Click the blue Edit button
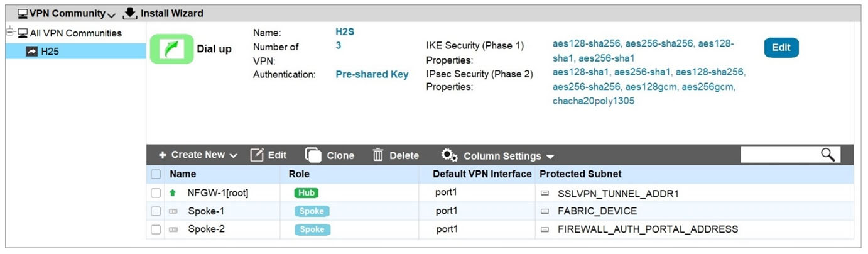 781,48
